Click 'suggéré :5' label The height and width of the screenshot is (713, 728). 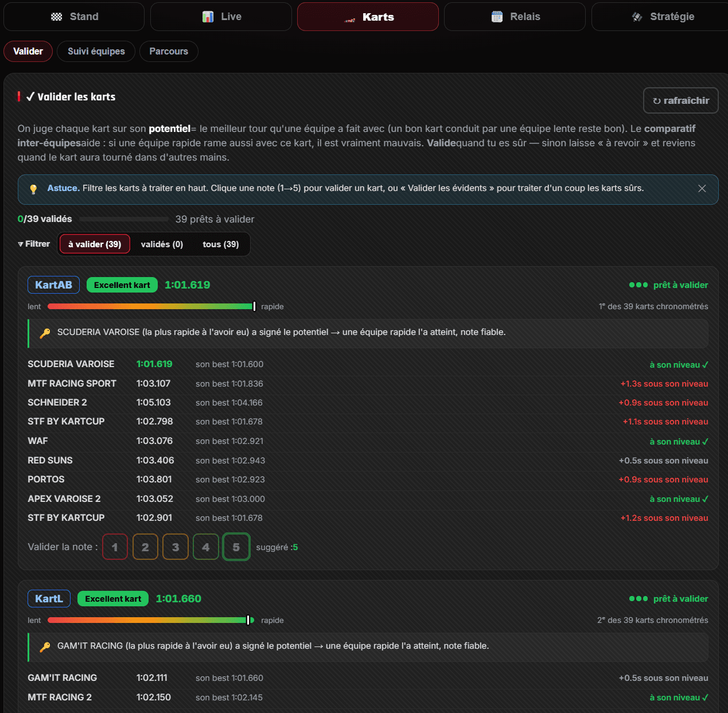(x=277, y=547)
